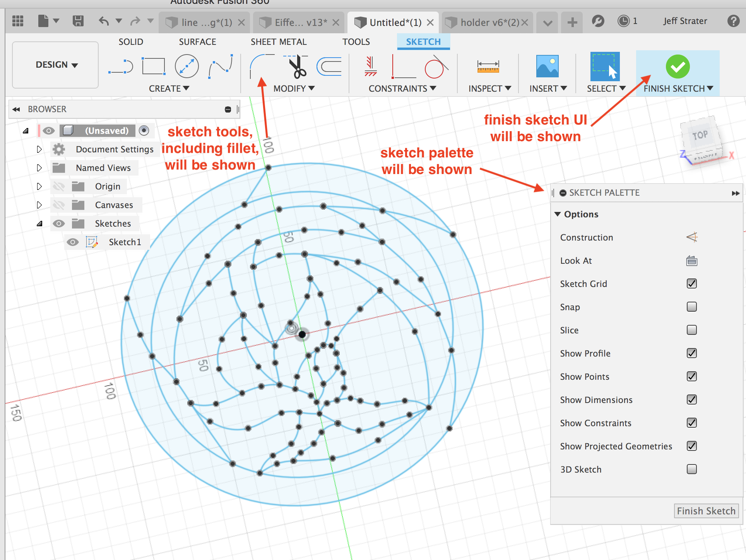Screen dimensions: 746x560
Task: Open the Help question mark
Action: click(x=733, y=21)
